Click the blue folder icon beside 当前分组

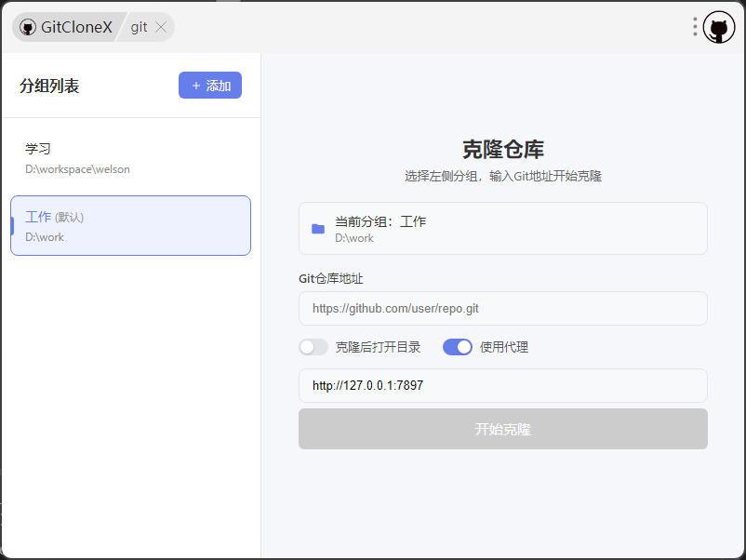click(318, 229)
